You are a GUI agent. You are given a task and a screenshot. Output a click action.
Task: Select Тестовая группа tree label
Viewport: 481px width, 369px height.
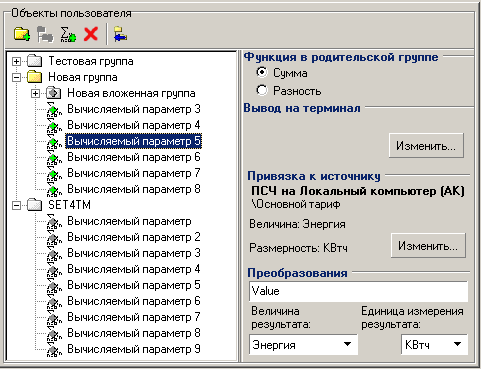pyautogui.click(x=91, y=61)
